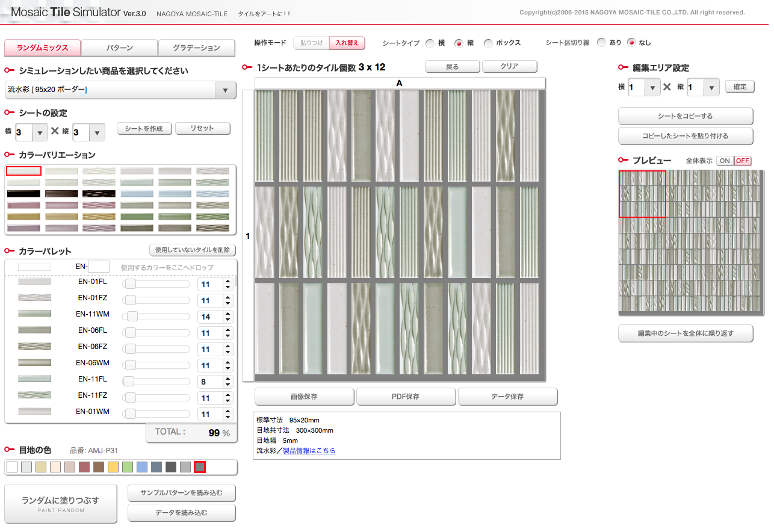Pick the yellow-gold flat tile variation

click(x=23, y=217)
